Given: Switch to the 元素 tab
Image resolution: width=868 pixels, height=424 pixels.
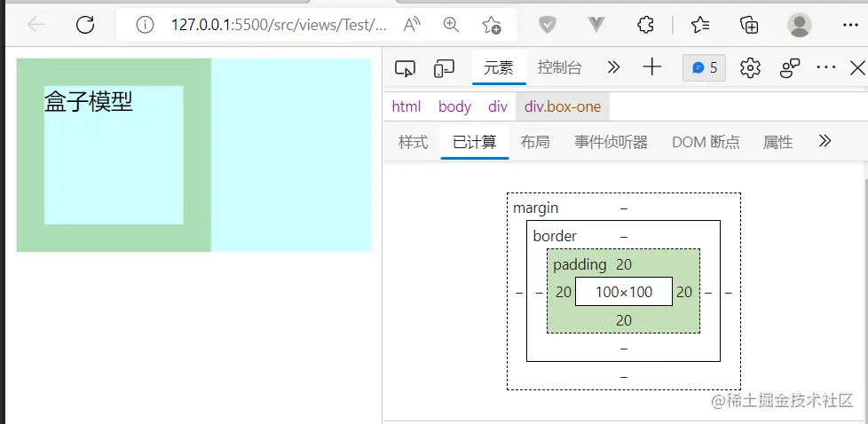Looking at the screenshot, I should coord(499,68).
